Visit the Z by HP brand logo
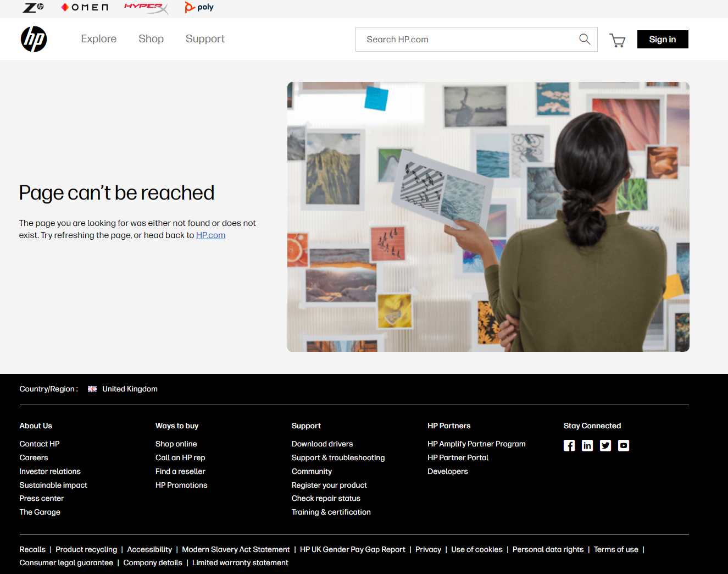Screen dimensions: 728x574 pyautogui.click(x=34, y=7)
